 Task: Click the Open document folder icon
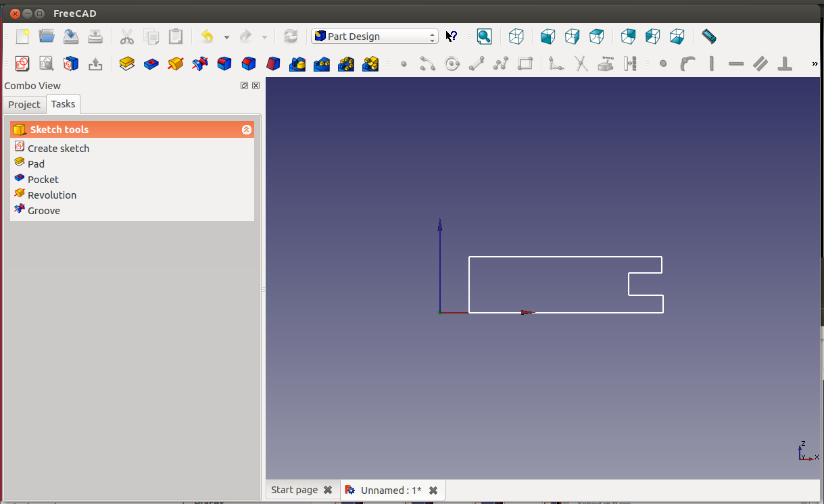(47, 36)
